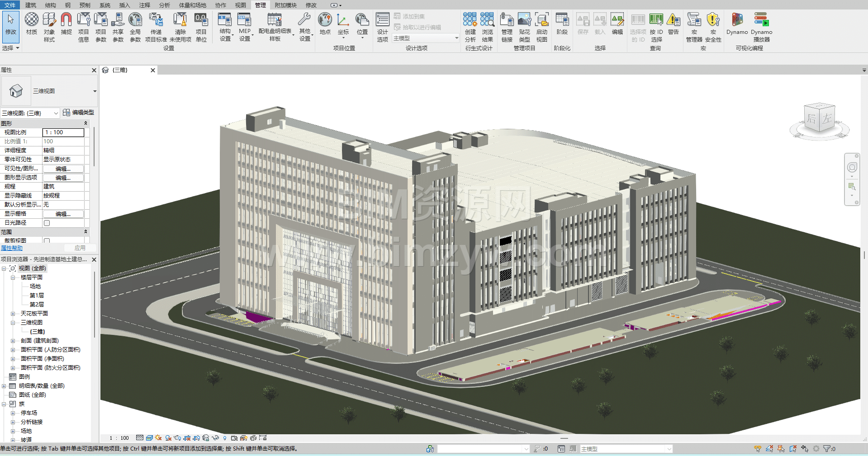Screen dimensions: 868x456
Task: Open the 三维视图 type selector dropdown
Action: (95, 91)
